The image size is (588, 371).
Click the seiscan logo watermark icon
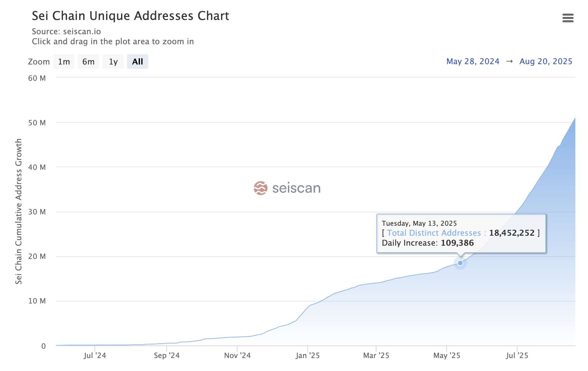coord(260,188)
